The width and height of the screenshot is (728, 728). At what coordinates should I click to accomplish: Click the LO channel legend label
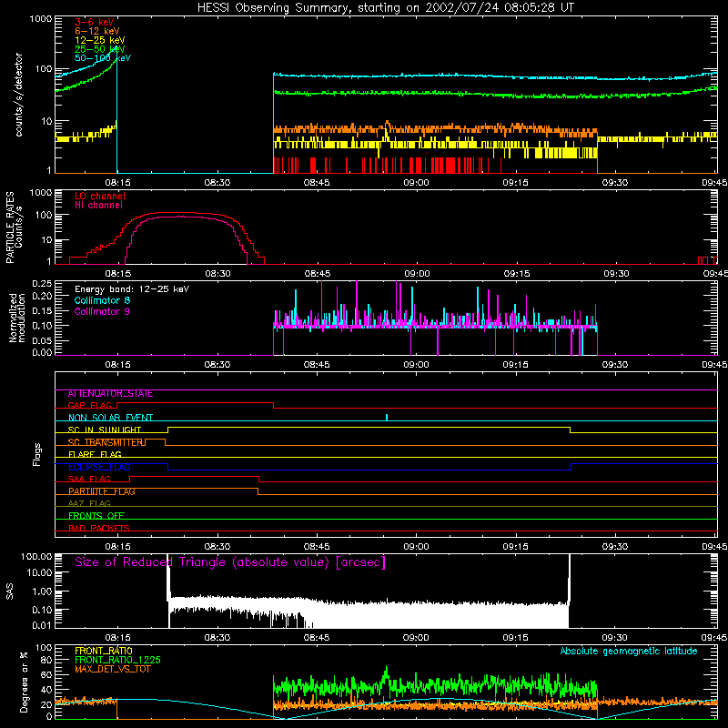pos(100,196)
